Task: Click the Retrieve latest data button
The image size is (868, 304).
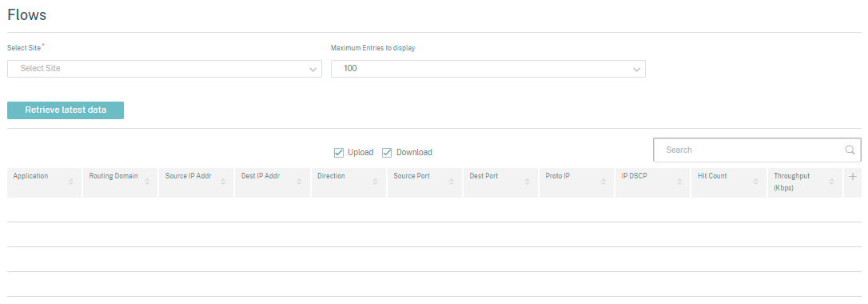Action: click(x=66, y=110)
